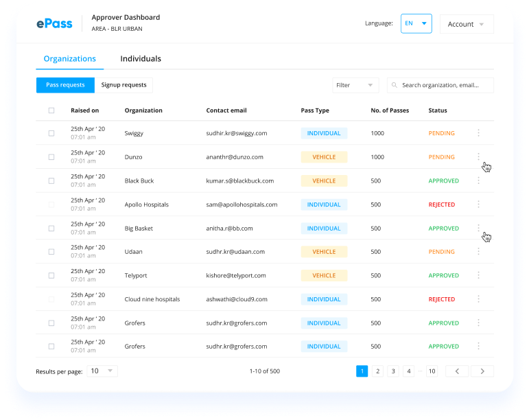
Task: Click the ePass logo
Action: click(x=54, y=24)
